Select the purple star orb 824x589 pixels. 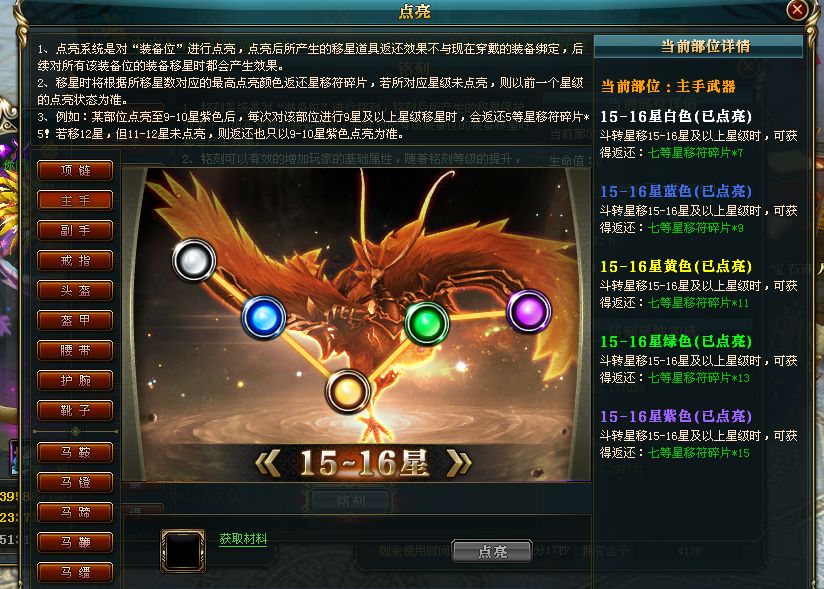pos(529,311)
